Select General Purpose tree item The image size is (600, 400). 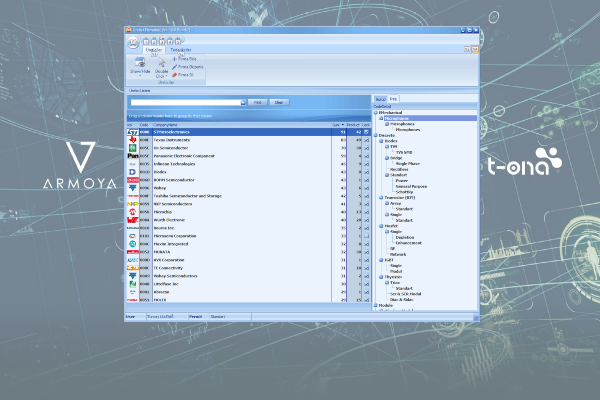point(411,186)
